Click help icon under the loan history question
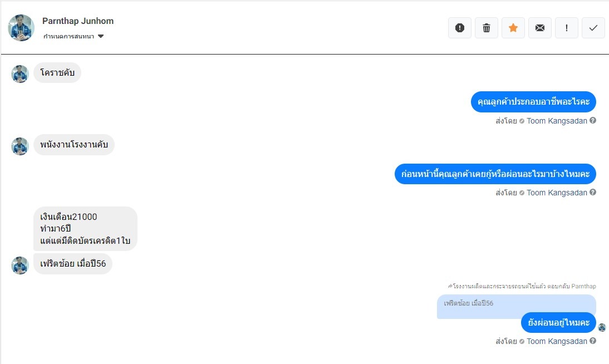Viewport: 609px width, 364px height. [x=593, y=193]
